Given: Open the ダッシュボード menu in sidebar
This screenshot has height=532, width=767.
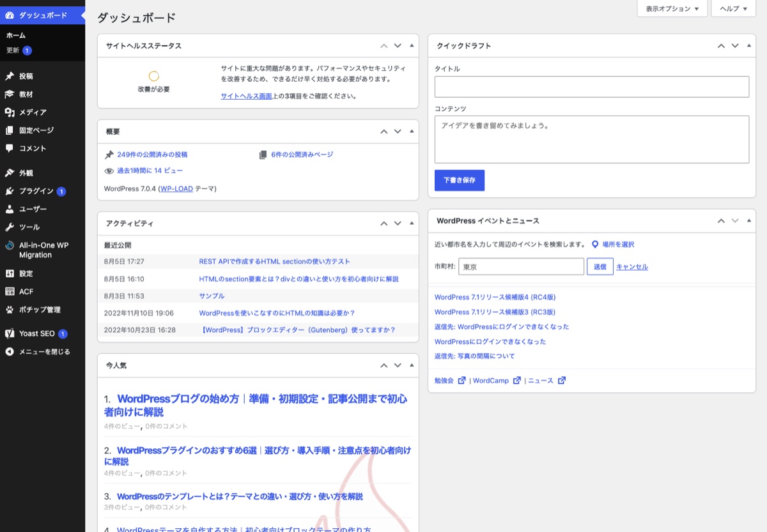Looking at the screenshot, I should [42, 15].
